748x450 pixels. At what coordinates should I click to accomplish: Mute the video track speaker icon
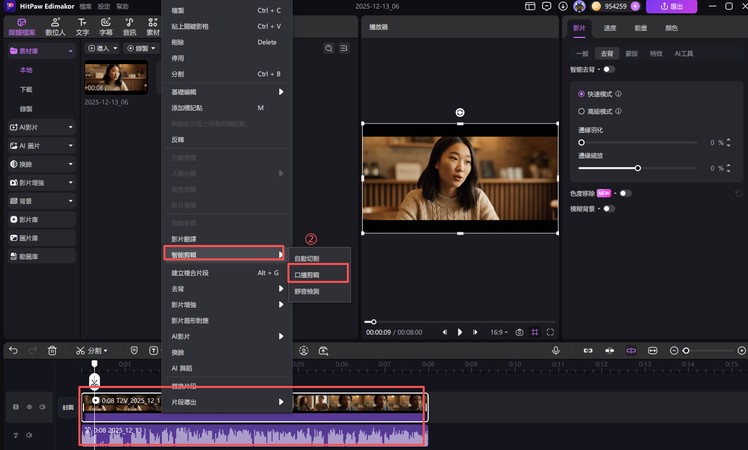(42, 407)
